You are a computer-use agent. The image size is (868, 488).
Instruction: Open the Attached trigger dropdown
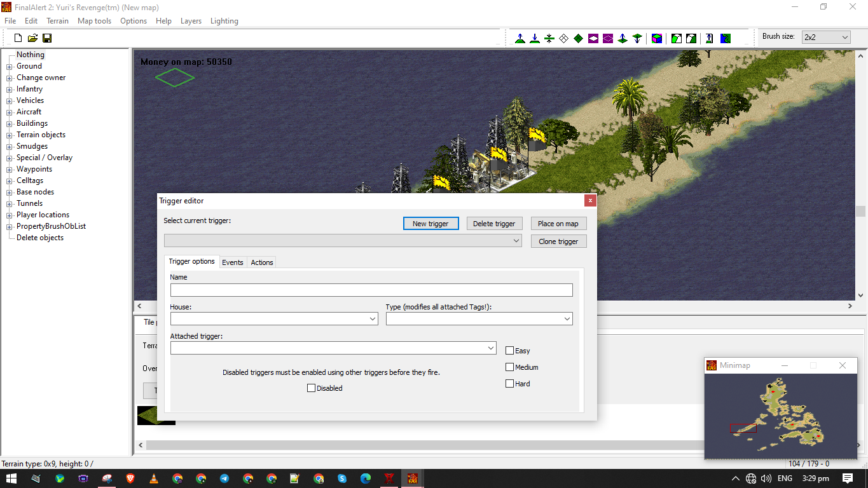click(333, 348)
